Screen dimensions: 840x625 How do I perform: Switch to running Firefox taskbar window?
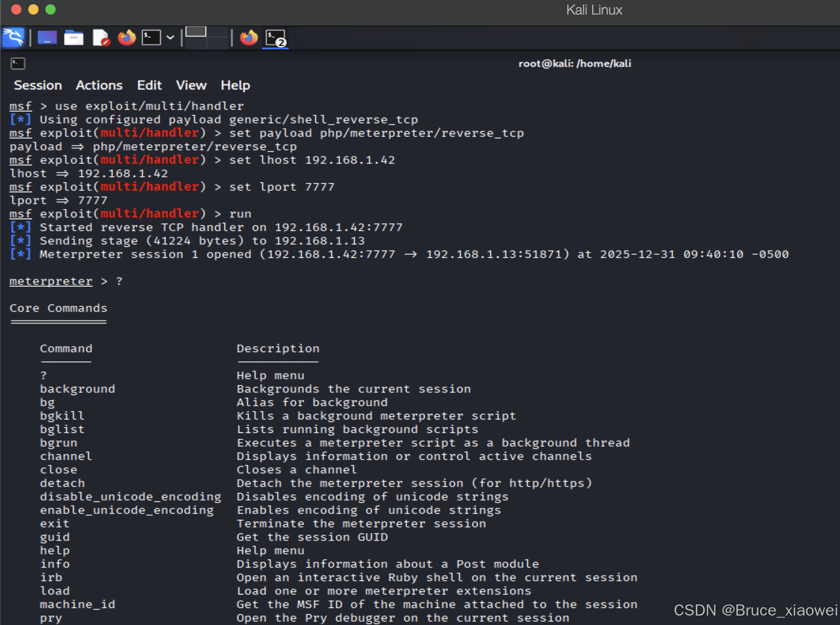click(249, 38)
